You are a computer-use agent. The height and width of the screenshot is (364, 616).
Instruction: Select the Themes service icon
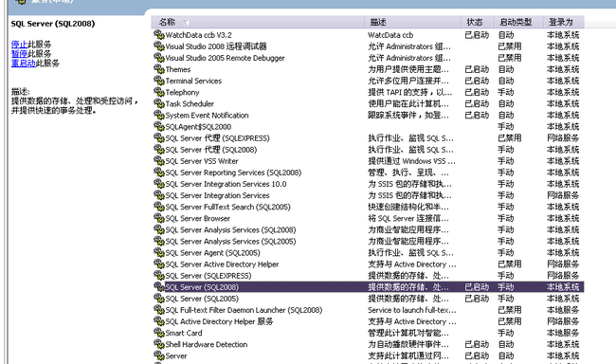158,69
